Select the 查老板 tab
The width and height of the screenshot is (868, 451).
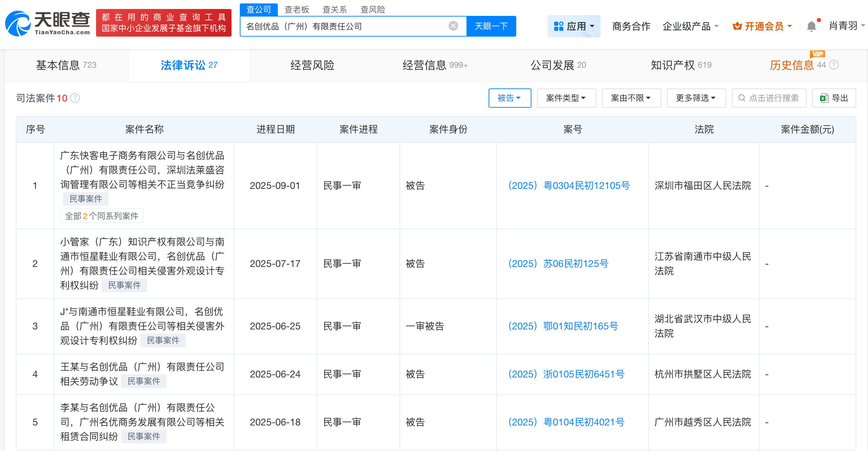(297, 9)
